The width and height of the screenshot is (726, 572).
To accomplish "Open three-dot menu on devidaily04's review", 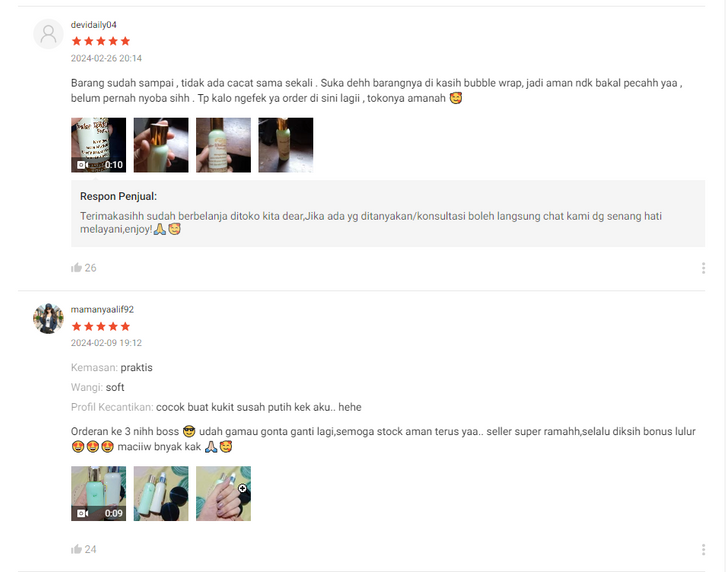I will 703,268.
